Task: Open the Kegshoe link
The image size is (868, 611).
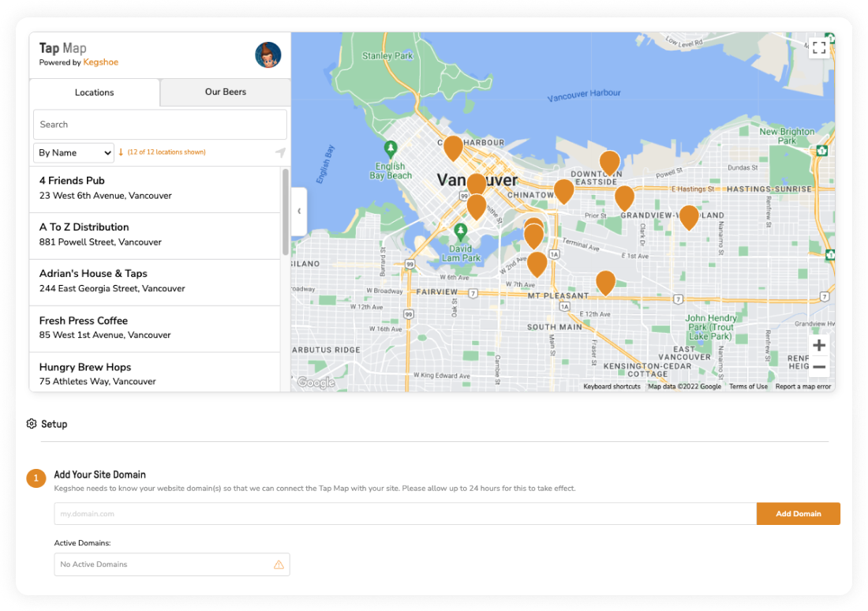Action: click(x=101, y=62)
